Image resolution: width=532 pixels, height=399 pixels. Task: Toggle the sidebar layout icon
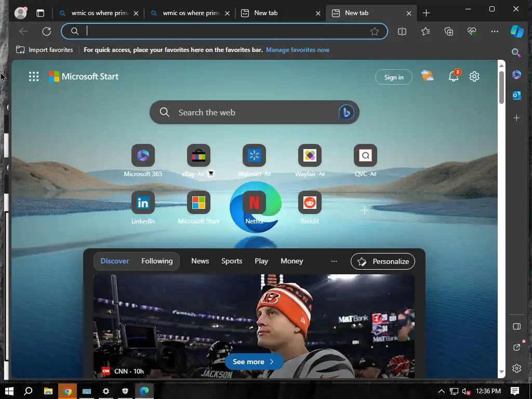(516, 326)
